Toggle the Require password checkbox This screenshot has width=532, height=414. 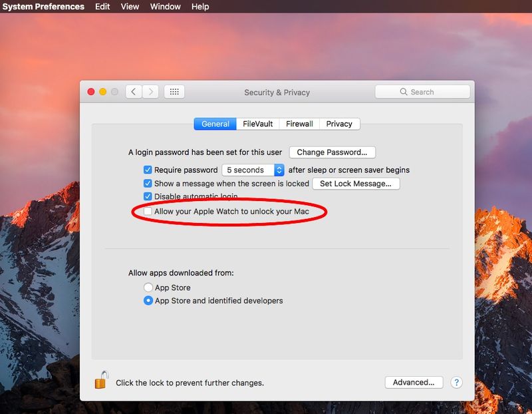pyautogui.click(x=148, y=170)
